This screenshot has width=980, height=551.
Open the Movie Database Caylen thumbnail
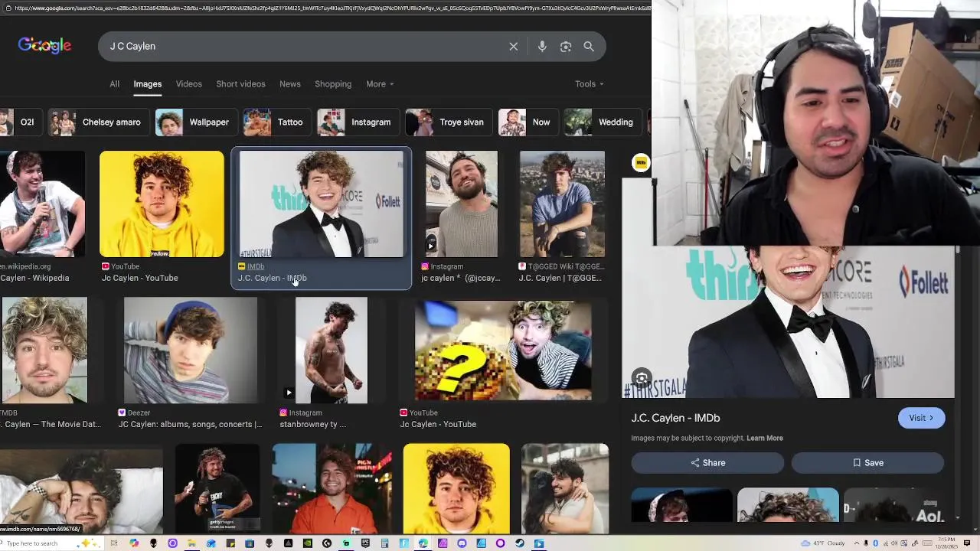click(x=44, y=350)
